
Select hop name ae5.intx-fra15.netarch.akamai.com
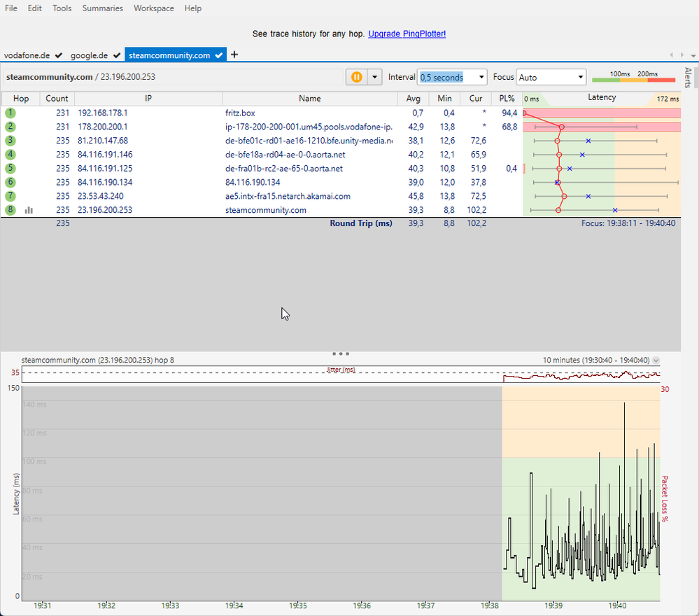pyautogui.click(x=288, y=196)
